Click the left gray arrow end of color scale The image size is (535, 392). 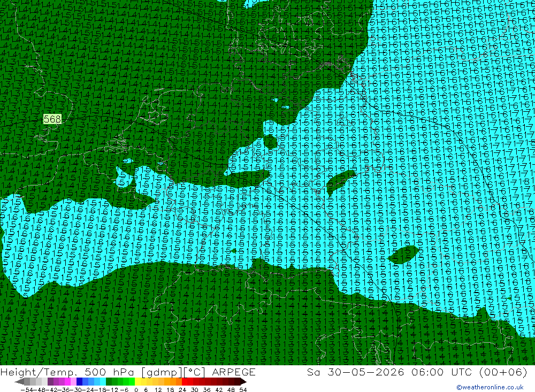pyautogui.click(x=19, y=382)
